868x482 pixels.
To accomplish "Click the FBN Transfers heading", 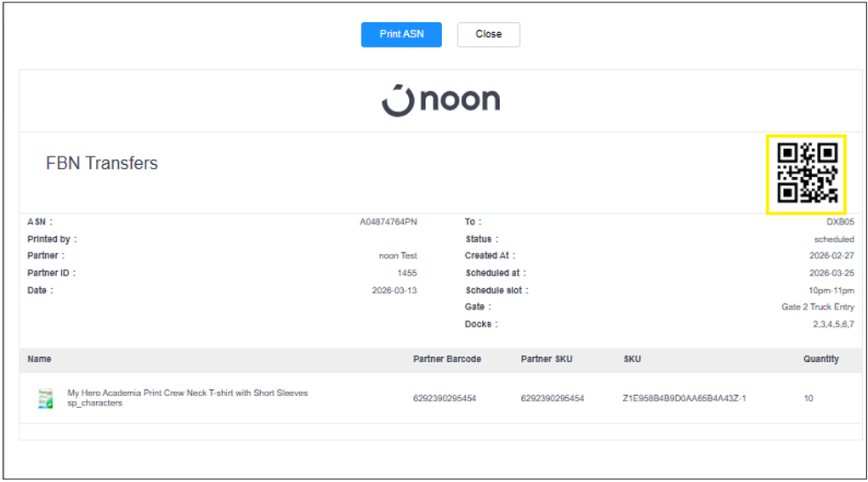I will pos(102,163).
